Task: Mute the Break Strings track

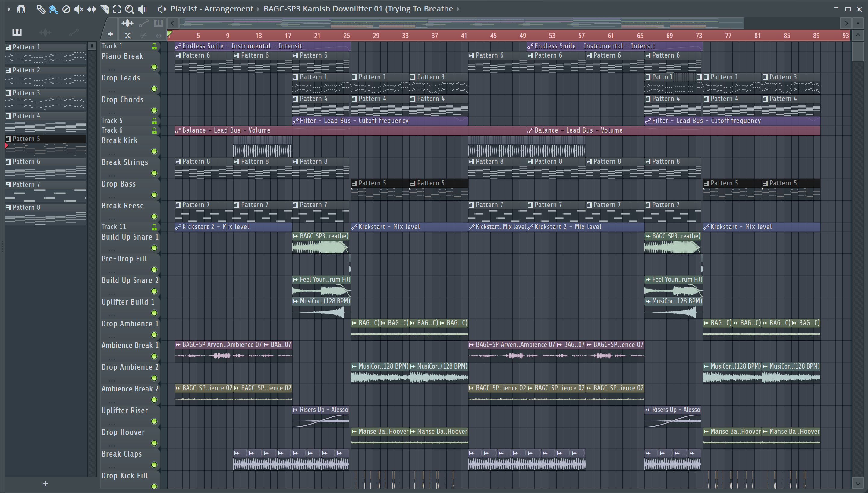Action: (x=154, y=173)
